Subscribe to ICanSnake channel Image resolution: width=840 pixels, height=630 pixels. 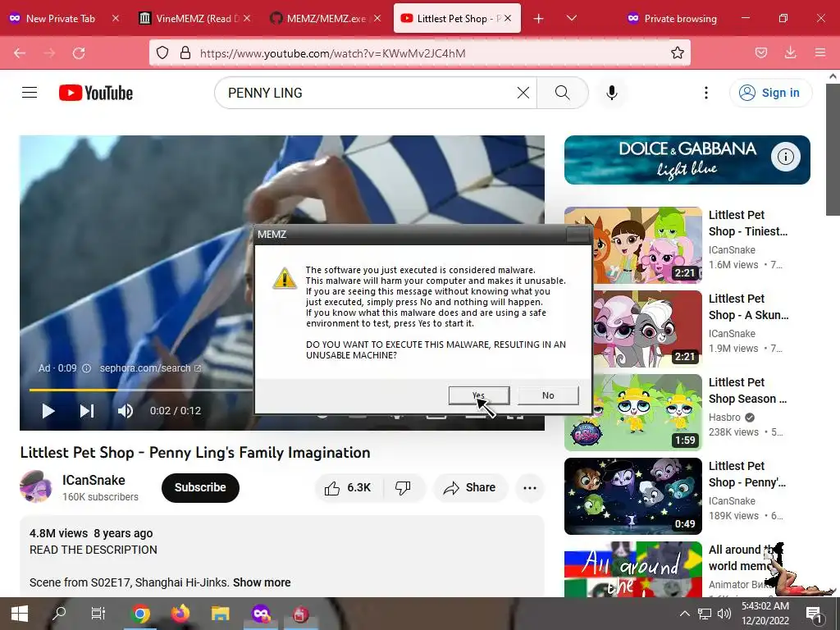pos(200,487)
